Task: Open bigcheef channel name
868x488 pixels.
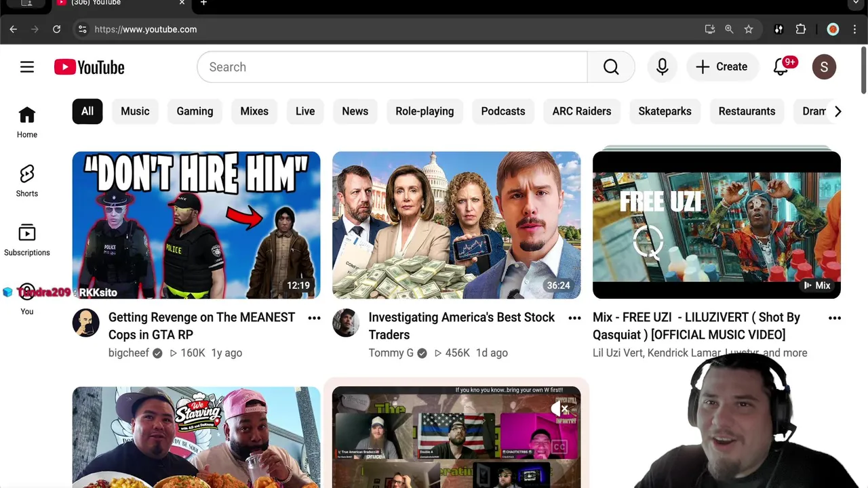Action: [x=129, y=353]
